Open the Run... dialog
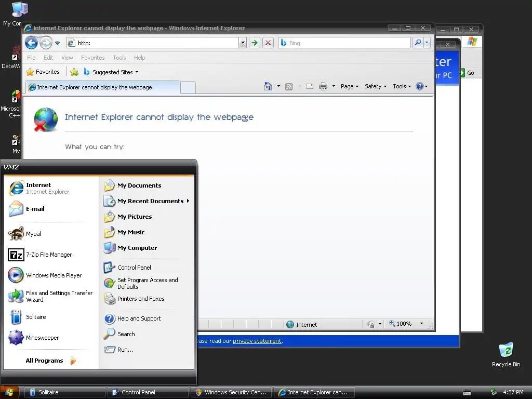The image size is (532, 399). tap(147, 350)
